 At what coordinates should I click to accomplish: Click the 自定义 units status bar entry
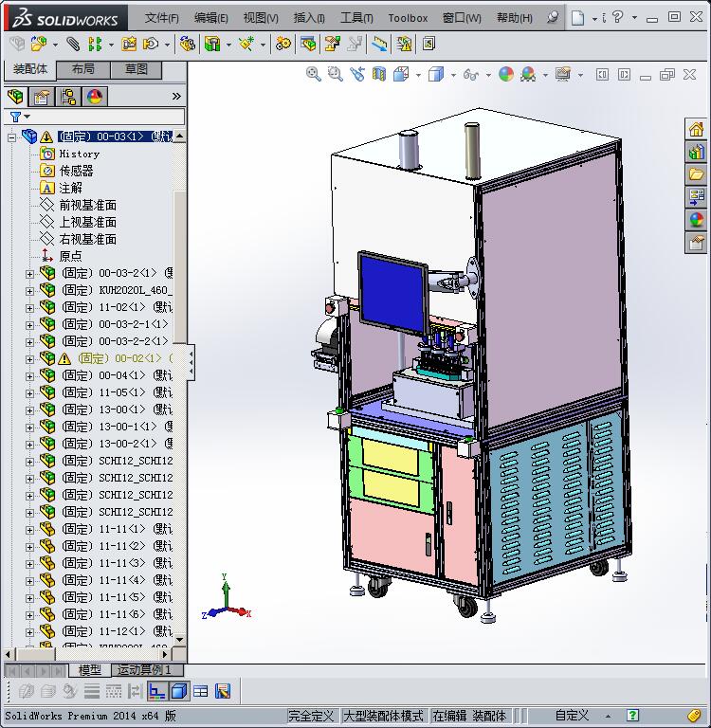click(572, 716)
